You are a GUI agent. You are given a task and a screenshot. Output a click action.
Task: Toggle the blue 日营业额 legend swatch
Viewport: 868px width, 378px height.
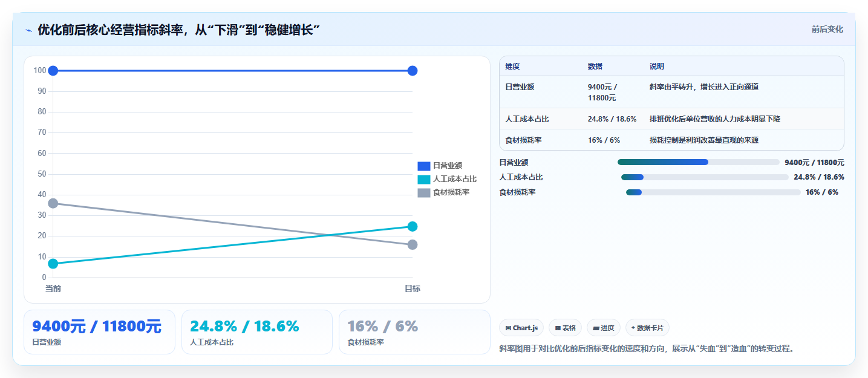[423, 166]
